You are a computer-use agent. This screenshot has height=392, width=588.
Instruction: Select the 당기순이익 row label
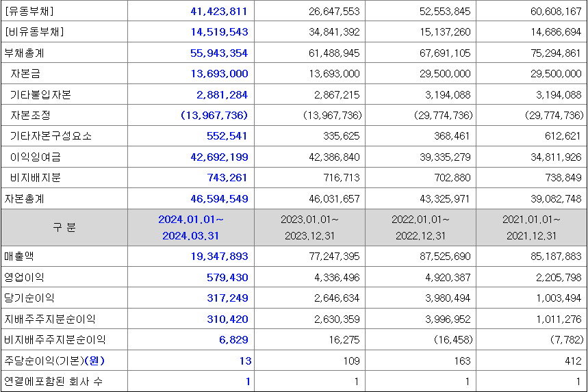[x=29, y=298]
